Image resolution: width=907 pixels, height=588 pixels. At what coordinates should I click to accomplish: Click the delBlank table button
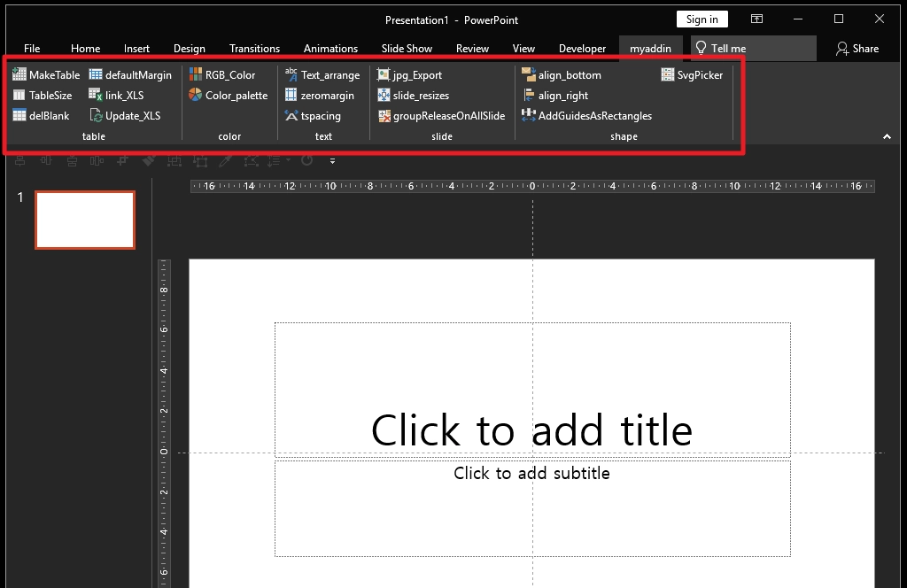(x=41, y=116)
